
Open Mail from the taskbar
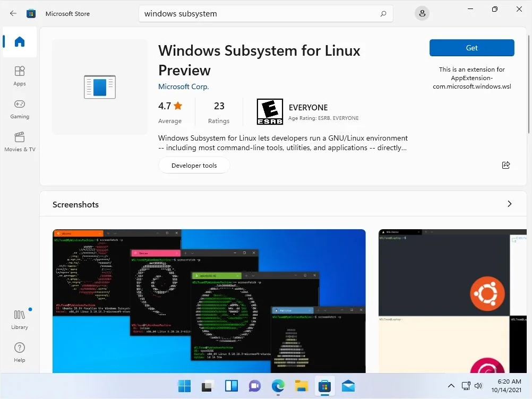tap(348, 386)
